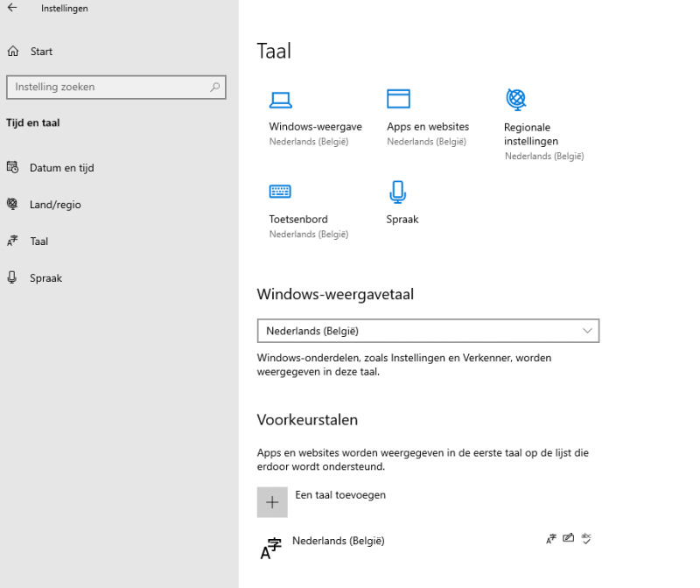The image size is (700, 588).
Task: Click the Taal language icon in sidebar
Action: point(12,241)
